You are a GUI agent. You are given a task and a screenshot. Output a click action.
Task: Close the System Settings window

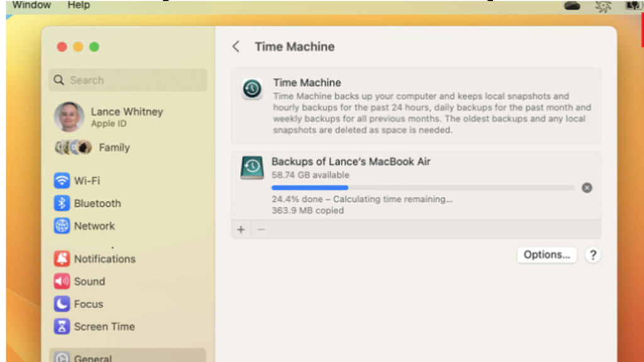62,47
